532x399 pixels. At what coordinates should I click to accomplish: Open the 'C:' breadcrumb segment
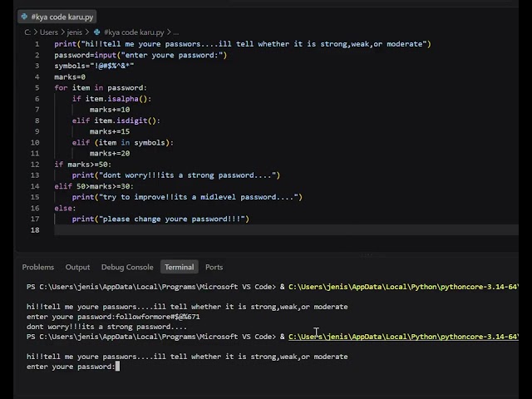[x=27, y=32]
